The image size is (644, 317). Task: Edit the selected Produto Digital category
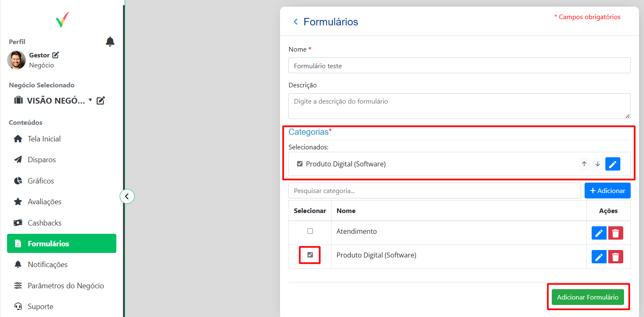(x=612, y=164)
